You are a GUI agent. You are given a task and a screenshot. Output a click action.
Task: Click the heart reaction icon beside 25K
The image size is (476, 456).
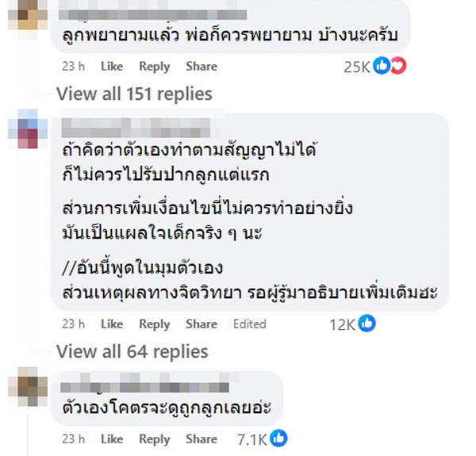point(397,67)
